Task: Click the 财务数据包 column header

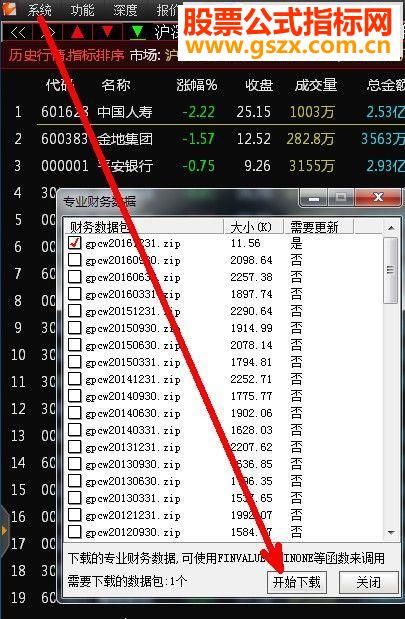Action: pyautogui.click(x=144, y=227)
